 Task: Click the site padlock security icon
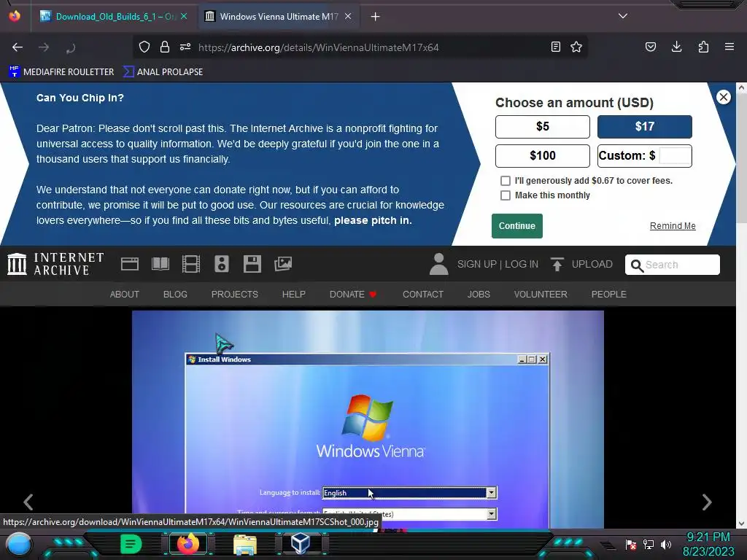(x=165, y=47)
